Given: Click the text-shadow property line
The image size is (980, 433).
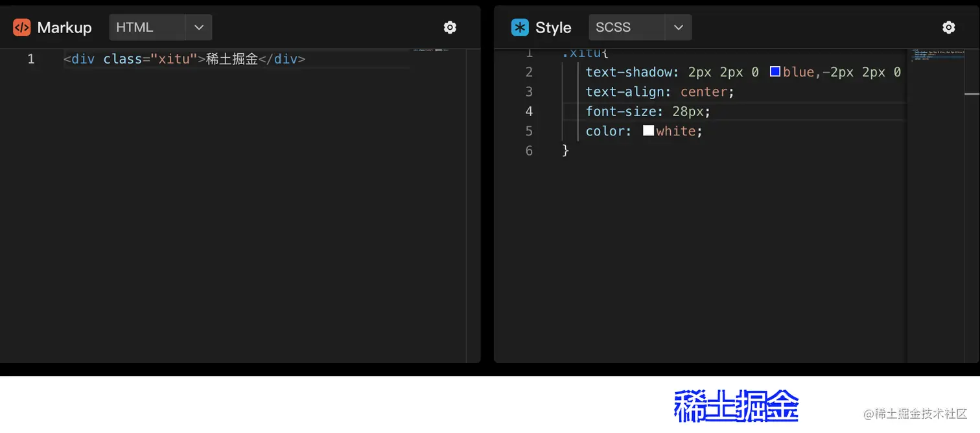Looking at the screenshot, I should coord(743,72).
